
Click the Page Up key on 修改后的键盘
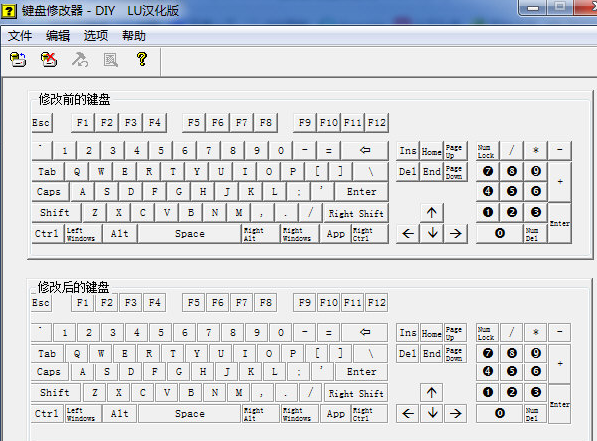click(455, 333)
